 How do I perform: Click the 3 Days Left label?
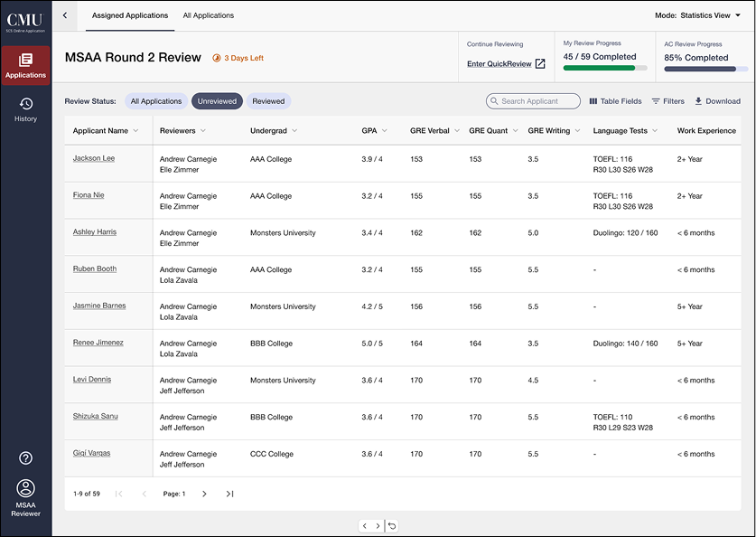click(x=244, y=58)
